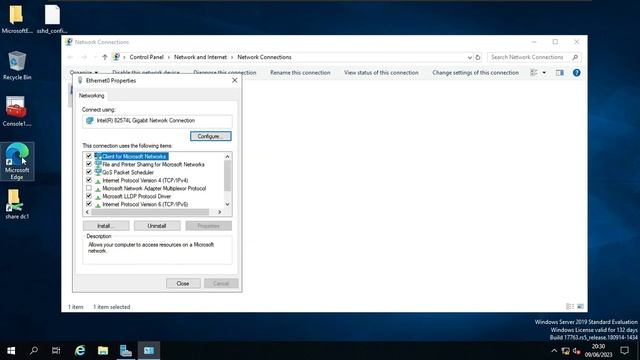
Task: Click the Uninstall button
Action: point(157,226)
